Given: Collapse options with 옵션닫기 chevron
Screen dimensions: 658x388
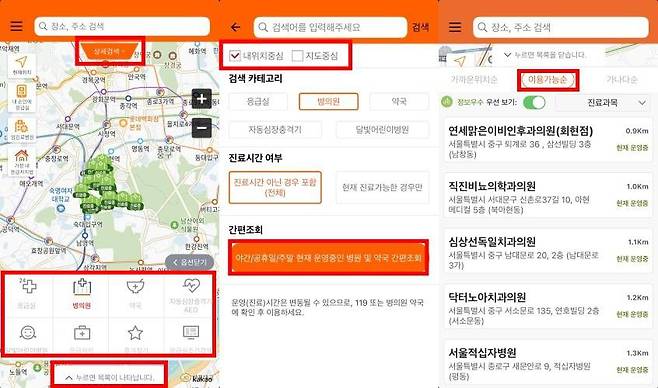Looking at the screenshot, I should (189, 262).
